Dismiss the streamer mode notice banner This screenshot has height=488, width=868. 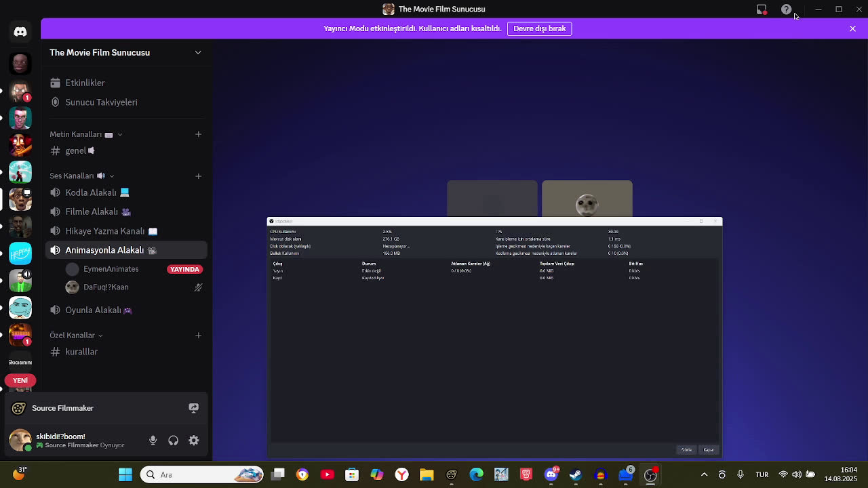pyautogui.click(x=852, y=28)
